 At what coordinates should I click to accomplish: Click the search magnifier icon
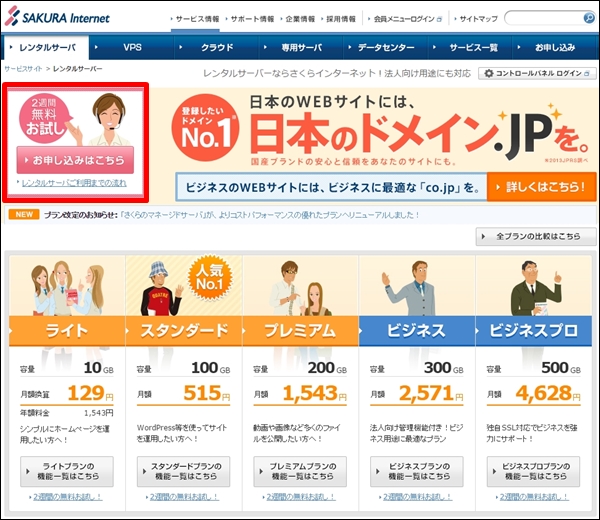pyautogui.click(x=589, y=18)
